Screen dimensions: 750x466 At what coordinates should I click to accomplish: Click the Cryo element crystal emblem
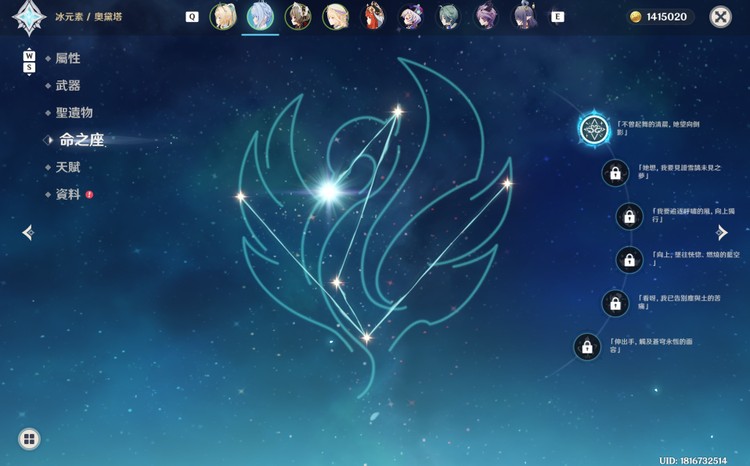[x=29, y=18]
